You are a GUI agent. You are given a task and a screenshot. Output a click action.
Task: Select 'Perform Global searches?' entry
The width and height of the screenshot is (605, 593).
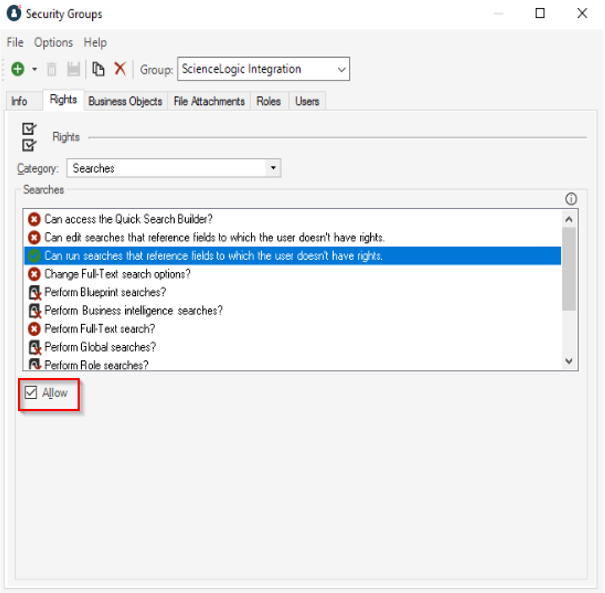(x=100, y=347)
